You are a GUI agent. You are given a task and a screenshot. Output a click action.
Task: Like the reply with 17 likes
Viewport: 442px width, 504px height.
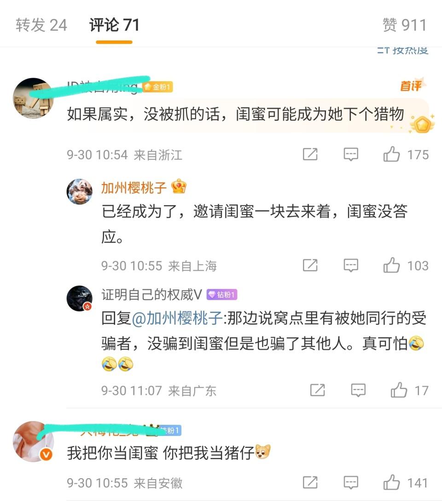399,390
